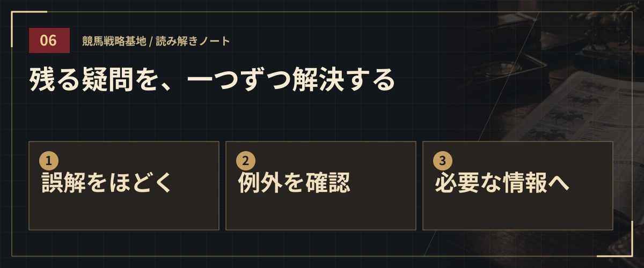Click the 例外を確認 card title
The width and height of the screenshot is (644, 268).
pos(294,183)
